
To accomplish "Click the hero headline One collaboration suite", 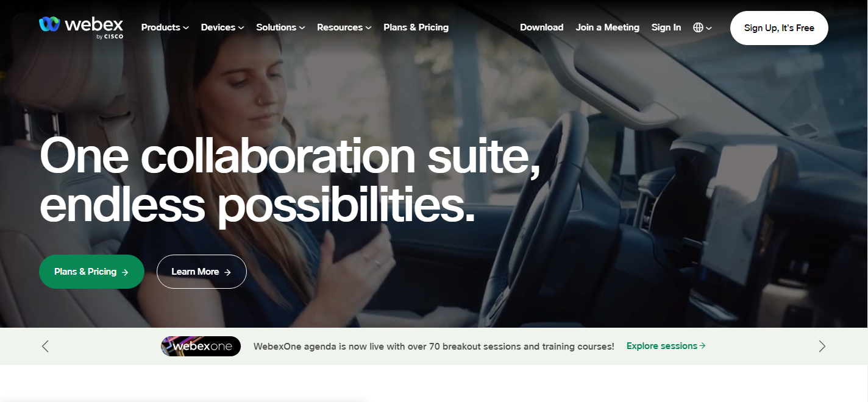I will click(x=290, y=157).
